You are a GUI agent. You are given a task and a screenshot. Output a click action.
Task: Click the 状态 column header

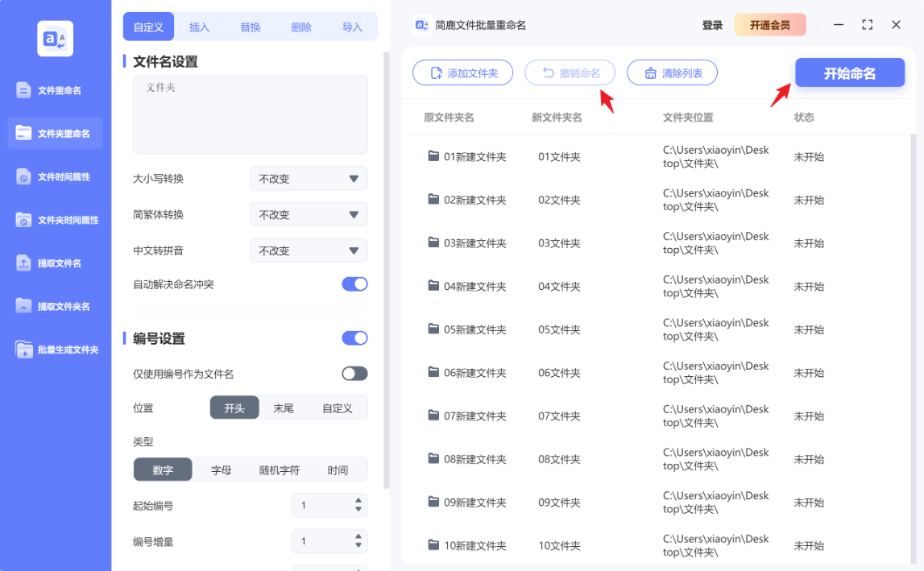[x=804, y=118]
